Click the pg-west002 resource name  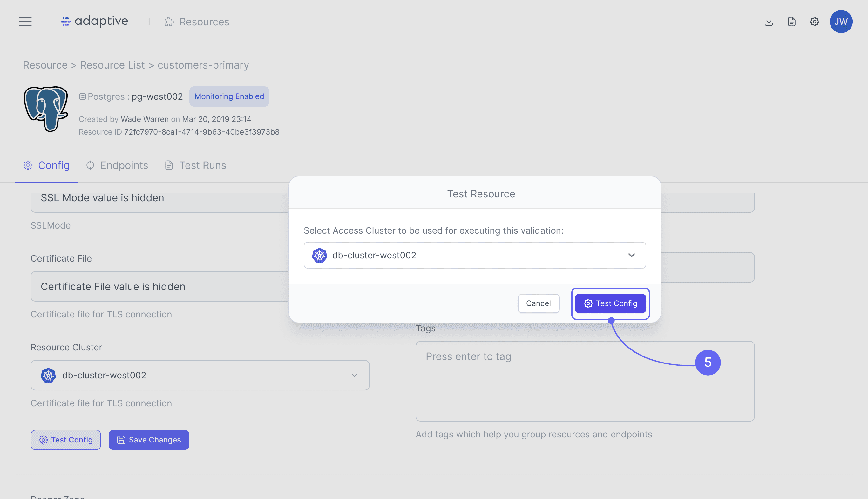157,96
